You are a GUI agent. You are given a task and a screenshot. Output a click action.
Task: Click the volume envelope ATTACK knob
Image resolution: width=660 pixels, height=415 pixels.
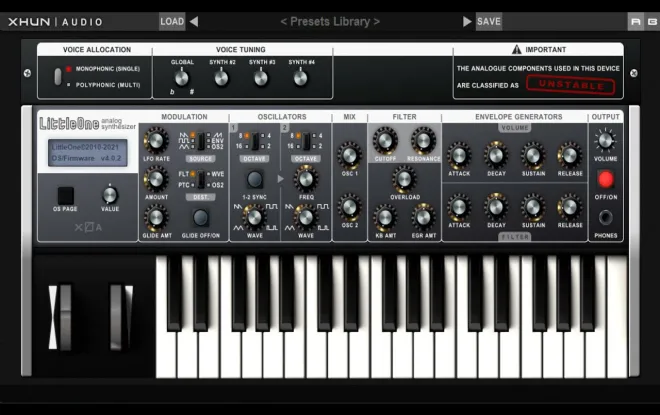(459, 156)
